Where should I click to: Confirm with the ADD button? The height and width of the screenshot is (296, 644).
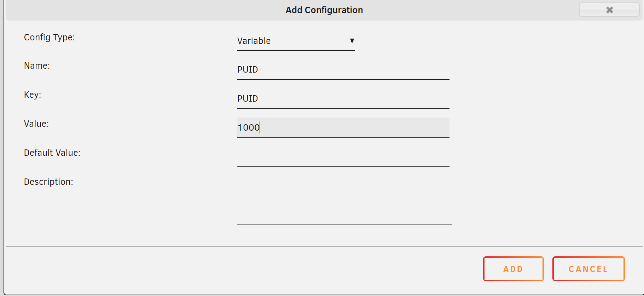point(513,269)
